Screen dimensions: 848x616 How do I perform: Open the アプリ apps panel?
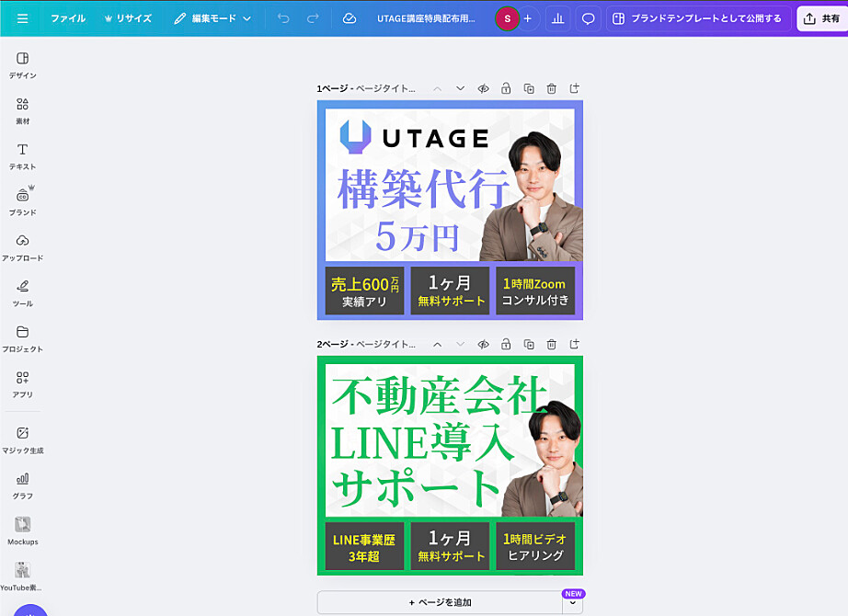coord(23,384)
